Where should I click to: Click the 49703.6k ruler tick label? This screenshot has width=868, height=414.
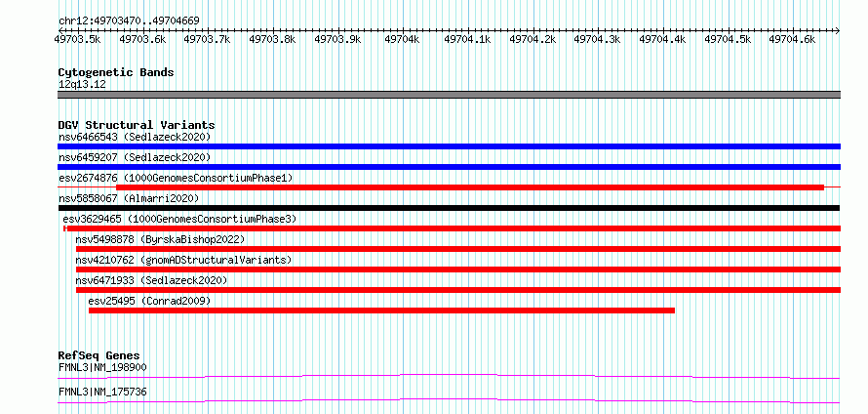pos(142,39)
